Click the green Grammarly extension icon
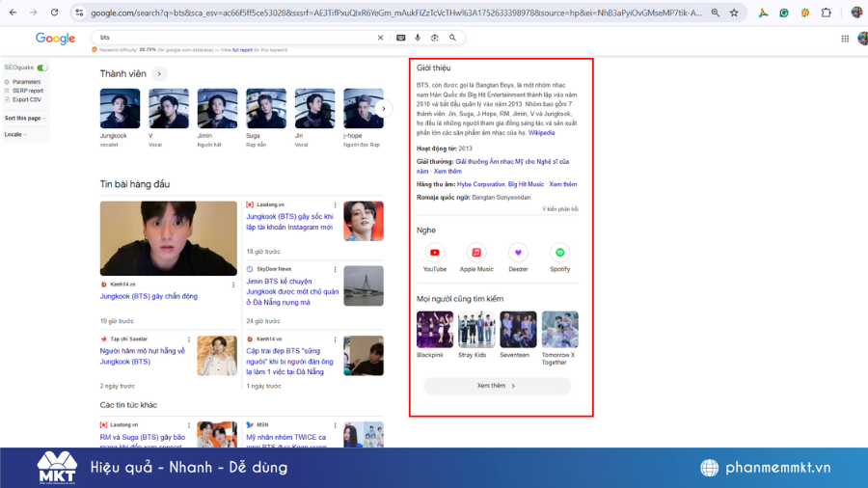The width and height of the screenshot is (868, 488). (784, 13)
